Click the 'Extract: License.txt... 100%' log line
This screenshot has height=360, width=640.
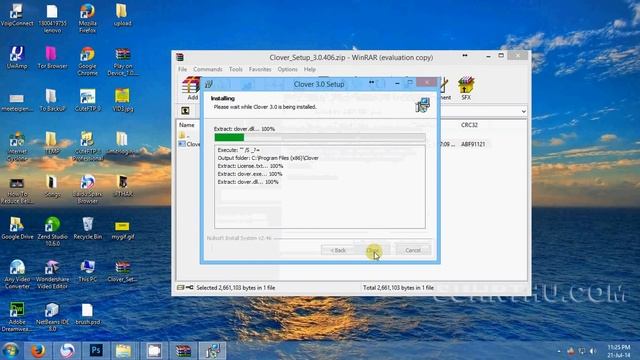[250, 166]
